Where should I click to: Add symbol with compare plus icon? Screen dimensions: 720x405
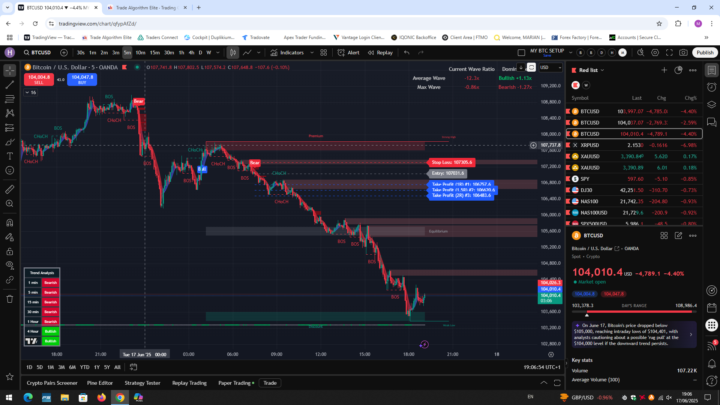pos(64,53)
